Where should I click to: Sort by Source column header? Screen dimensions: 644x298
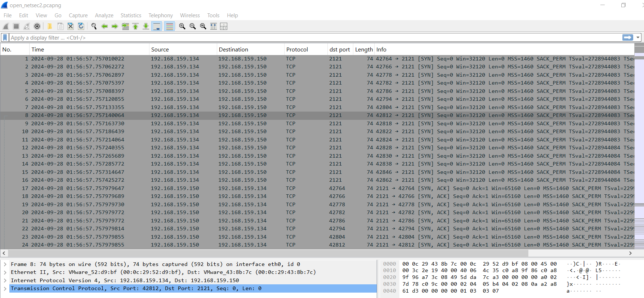tap(183, 49)
